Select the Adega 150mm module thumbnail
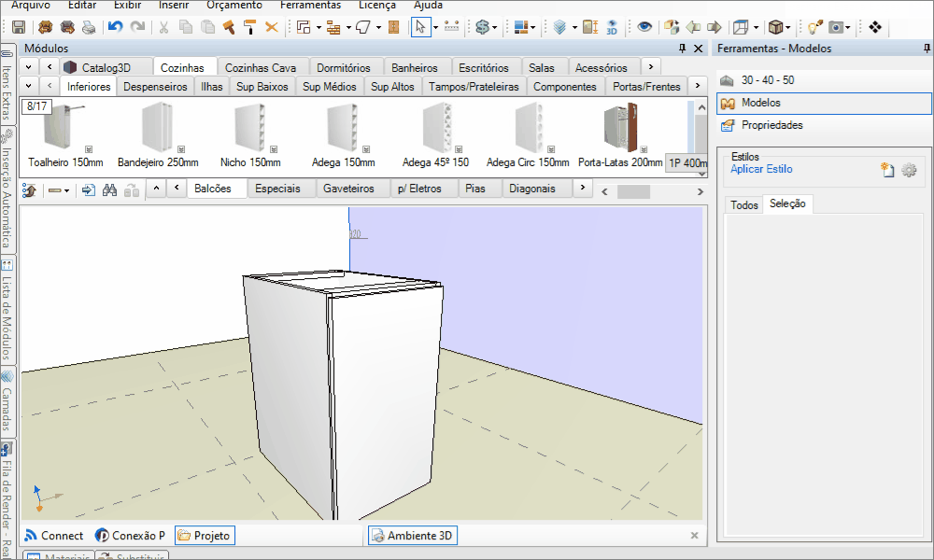Viewport: 934px width, 560px height. point(343,136)
